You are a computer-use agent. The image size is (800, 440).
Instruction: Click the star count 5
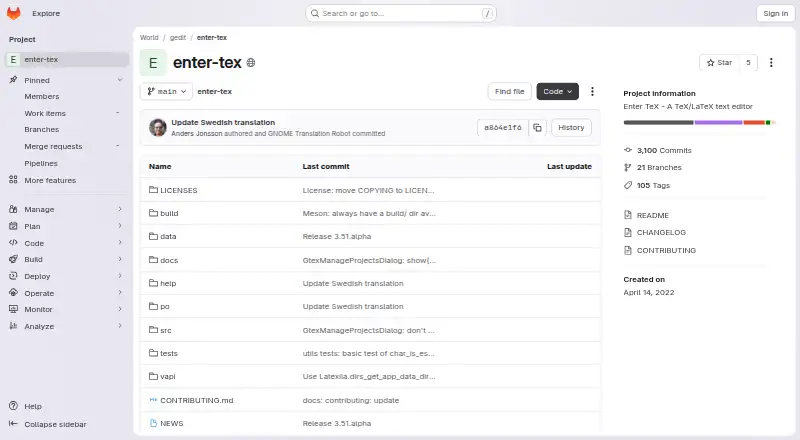(748, 62)
